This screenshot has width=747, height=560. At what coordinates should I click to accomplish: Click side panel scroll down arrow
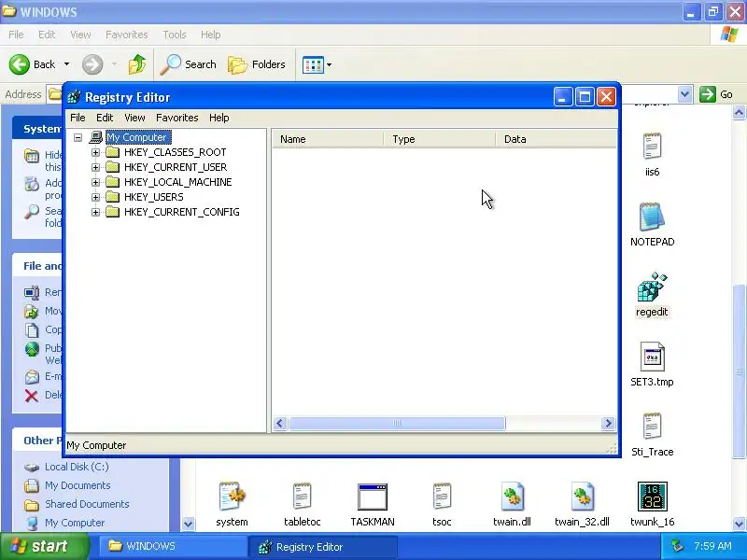(189, 524)
